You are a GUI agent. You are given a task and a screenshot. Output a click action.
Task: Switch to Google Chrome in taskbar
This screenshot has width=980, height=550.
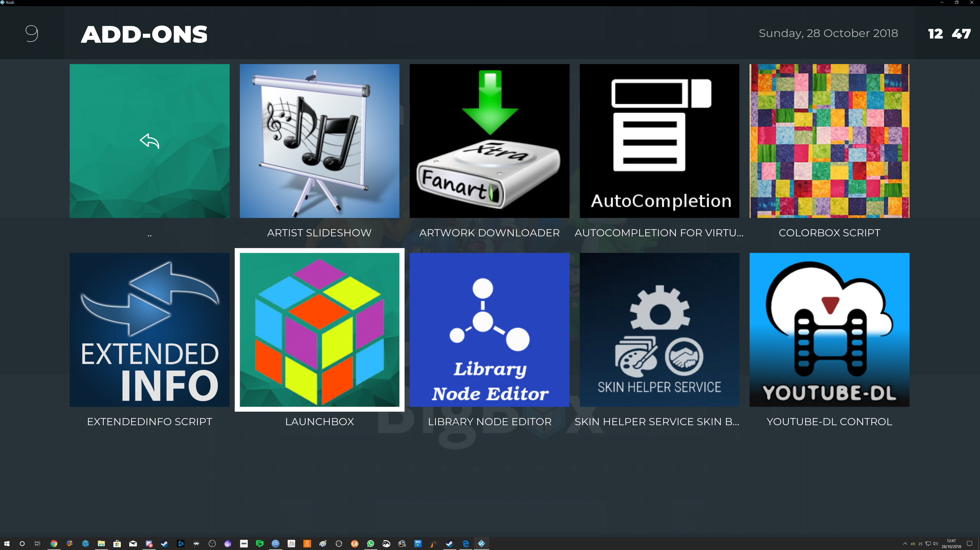click(x=54, y=544)
